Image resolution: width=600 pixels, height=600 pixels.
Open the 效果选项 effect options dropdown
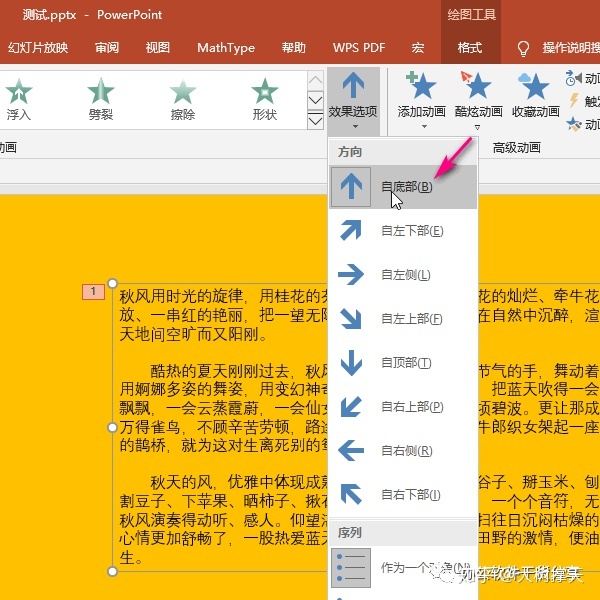point(353,101)
